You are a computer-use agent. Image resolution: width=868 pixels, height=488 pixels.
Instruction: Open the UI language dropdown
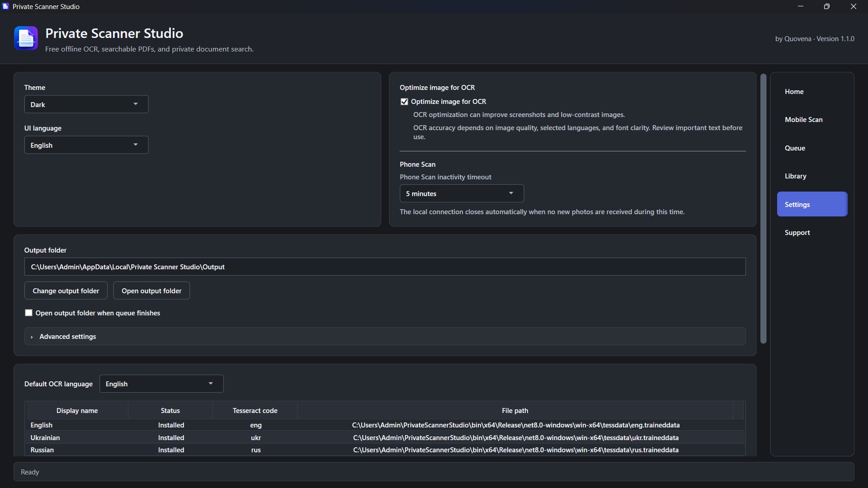[86, 145]
